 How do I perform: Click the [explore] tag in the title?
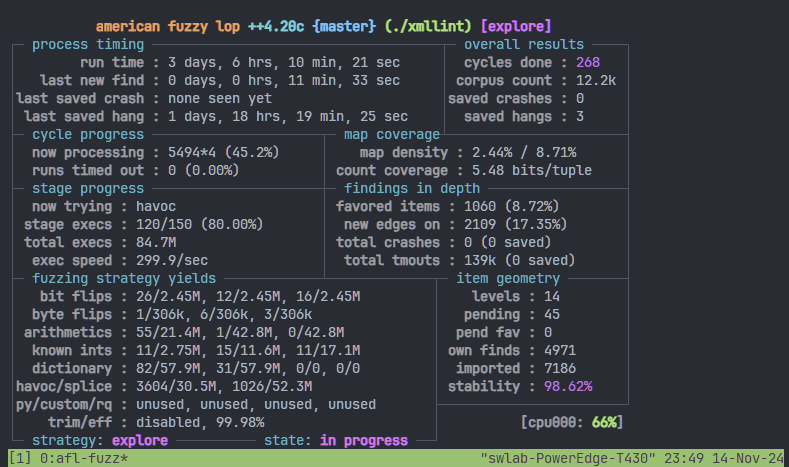coord(516,26)
